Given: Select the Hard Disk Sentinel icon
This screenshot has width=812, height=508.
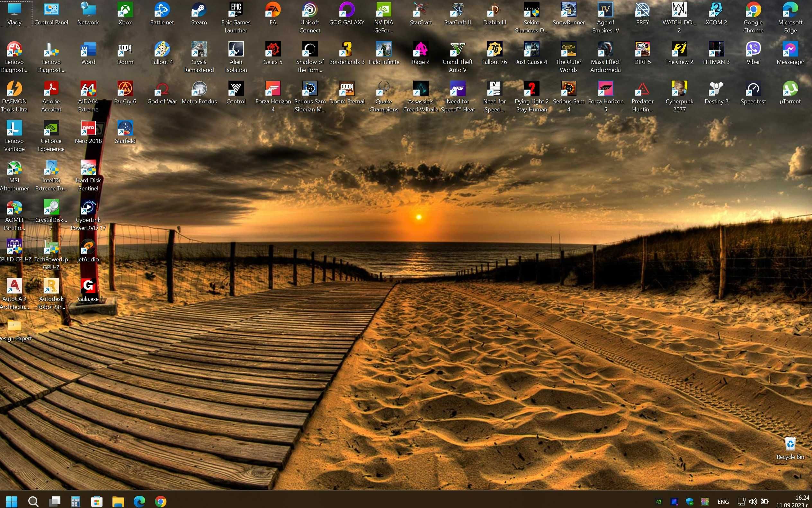Looking at the screenshot, I should (88, 175).
